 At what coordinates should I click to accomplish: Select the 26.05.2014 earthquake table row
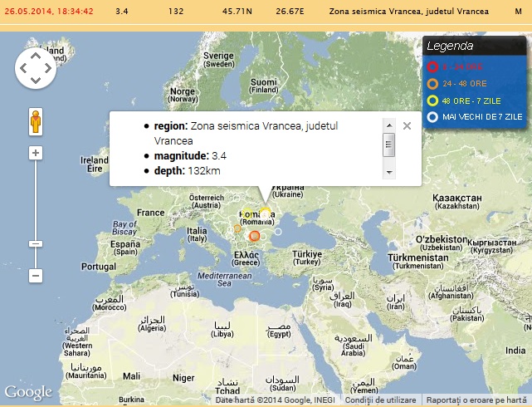tap(266, 12)
